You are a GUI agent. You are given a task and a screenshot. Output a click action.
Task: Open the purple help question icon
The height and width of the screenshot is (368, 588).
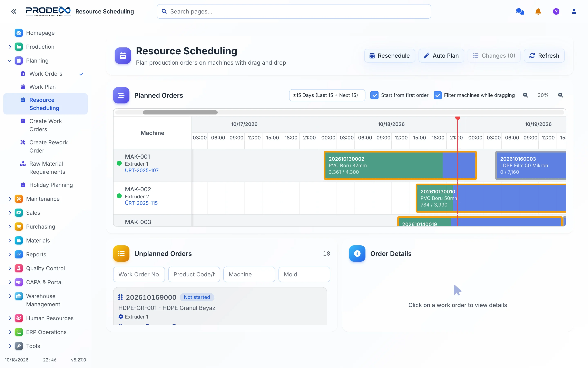click(x=556, y=11)
